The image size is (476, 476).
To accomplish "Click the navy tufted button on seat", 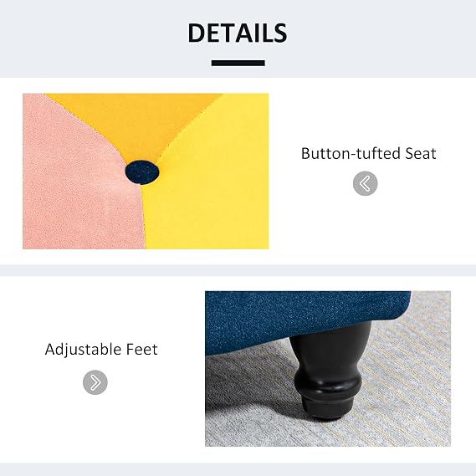I will [142, 172].
